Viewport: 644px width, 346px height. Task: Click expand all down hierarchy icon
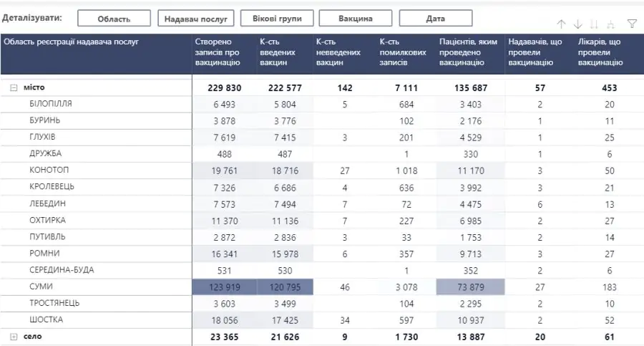pyautogui.click(x=611, y=24)
